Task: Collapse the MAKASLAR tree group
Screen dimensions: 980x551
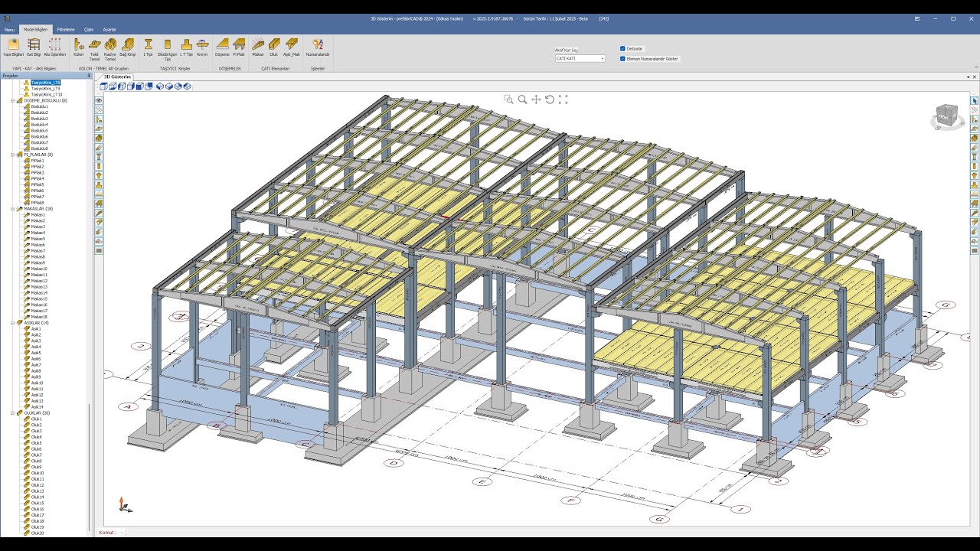Action: point(12,208)
